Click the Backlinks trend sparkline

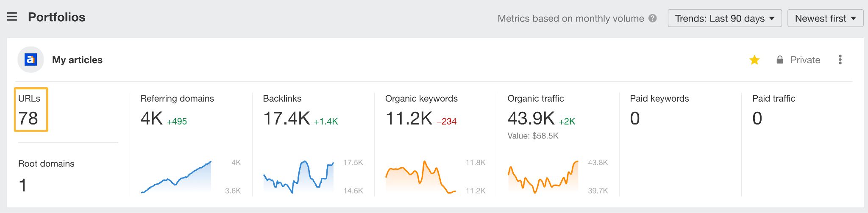(298, 177)
